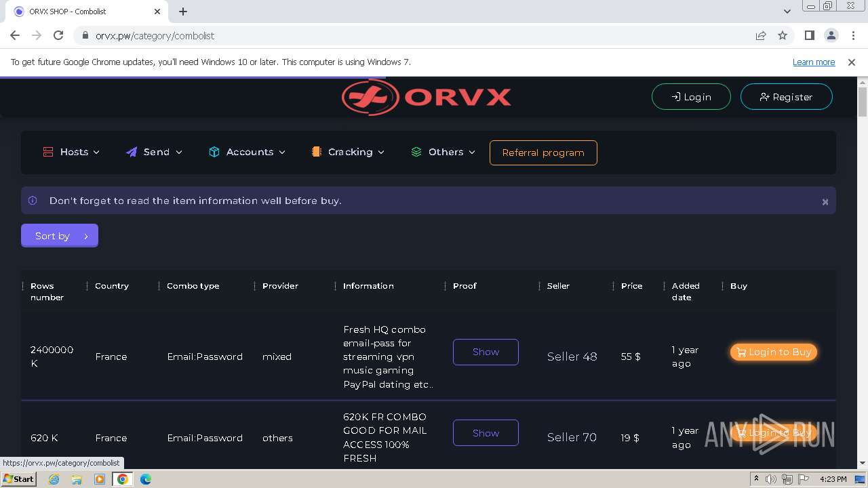
Task: Click the taskbar clock showing 4:23 PM
Action: click(833, 479)
